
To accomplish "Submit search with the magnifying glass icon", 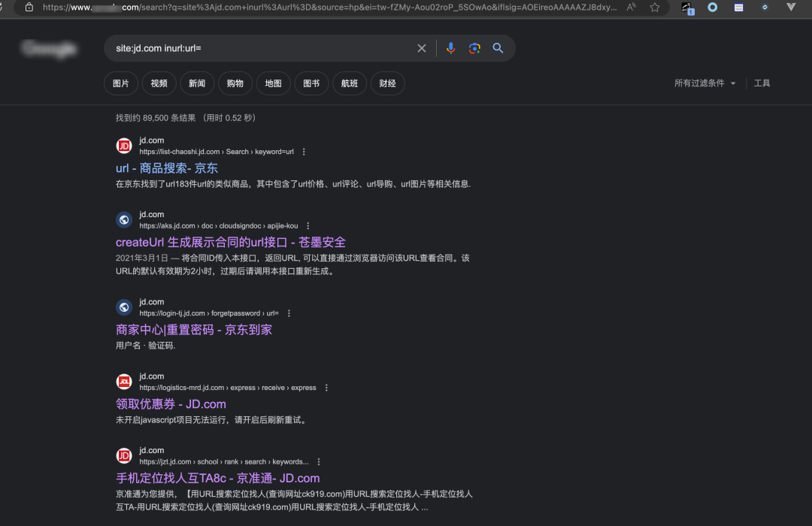I will coord(498,48).
